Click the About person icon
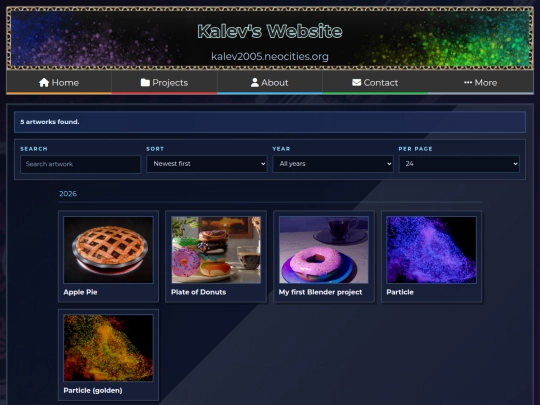The image size is (540, 405). [255, 83]
